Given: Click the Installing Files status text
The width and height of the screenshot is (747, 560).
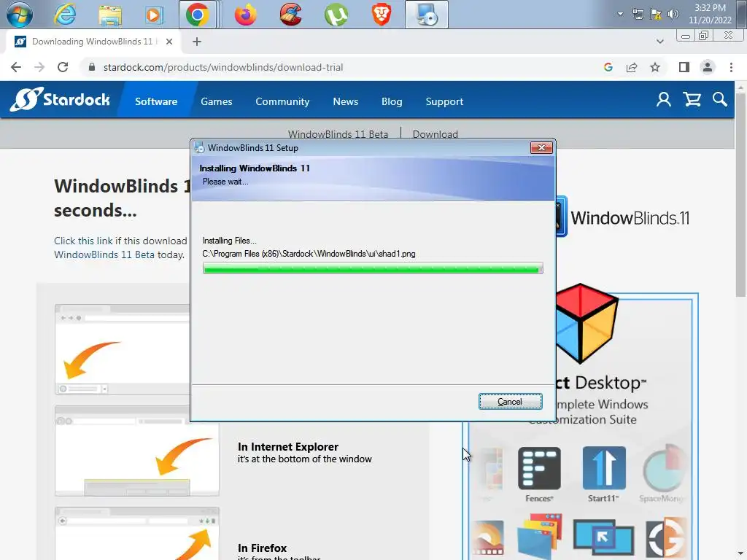Looking at the screenshot, I should click(229, 241).
